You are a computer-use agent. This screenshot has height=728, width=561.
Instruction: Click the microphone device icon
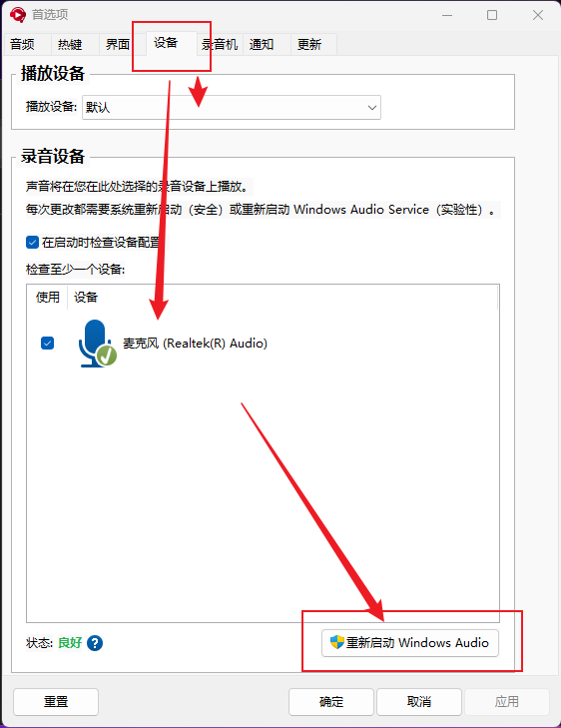click(x=98, y=344)
